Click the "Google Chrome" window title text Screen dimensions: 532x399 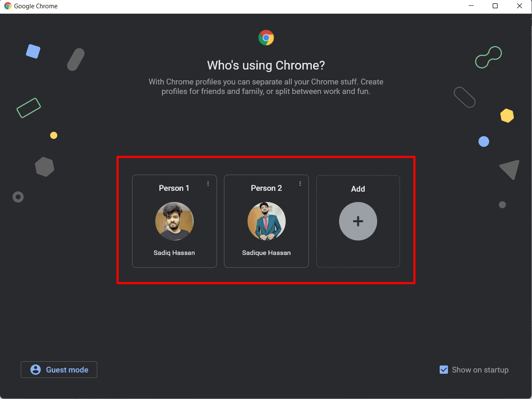click(36, 6)
